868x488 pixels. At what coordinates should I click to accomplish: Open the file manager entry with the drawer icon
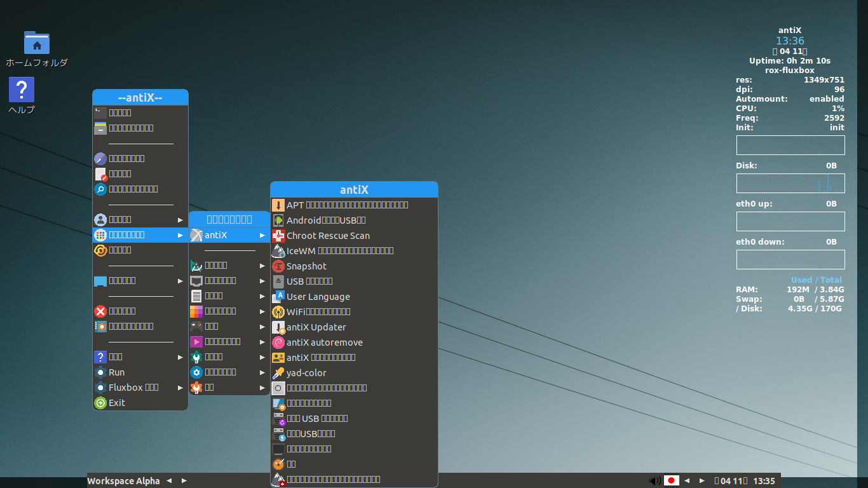[140, 128]
